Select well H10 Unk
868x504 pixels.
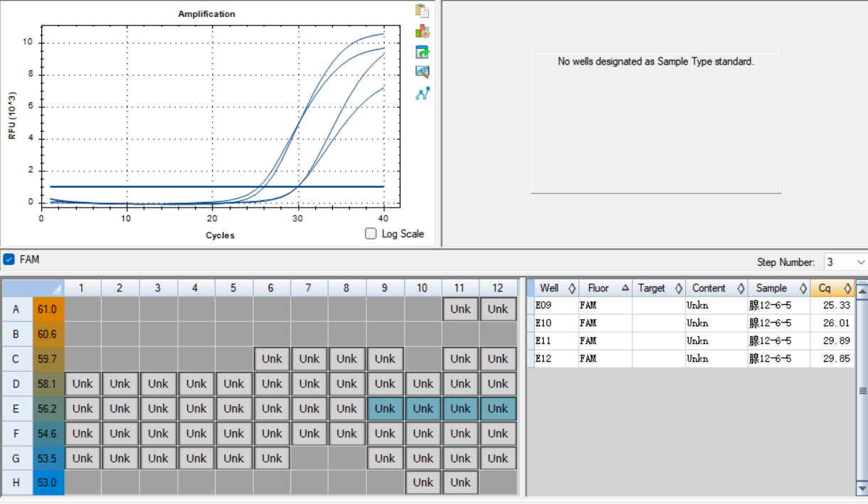tap(423, 483)
